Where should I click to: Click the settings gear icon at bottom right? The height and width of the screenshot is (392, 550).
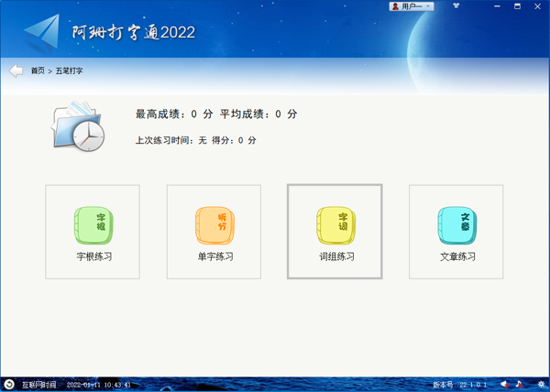(x=540, y=384)
